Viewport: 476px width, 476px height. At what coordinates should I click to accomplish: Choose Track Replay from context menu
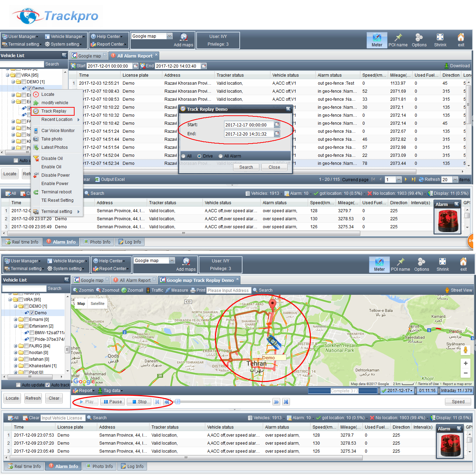point(53,111)
